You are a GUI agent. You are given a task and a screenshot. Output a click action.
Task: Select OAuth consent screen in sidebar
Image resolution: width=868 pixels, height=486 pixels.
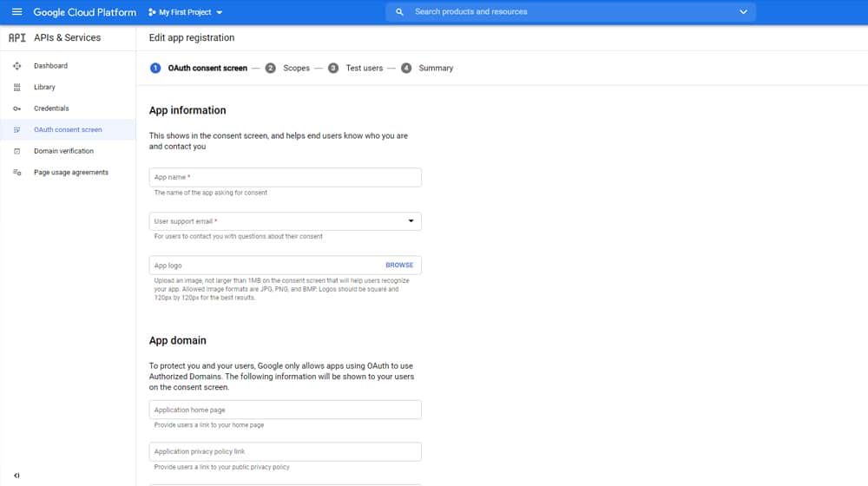[68, 129]
